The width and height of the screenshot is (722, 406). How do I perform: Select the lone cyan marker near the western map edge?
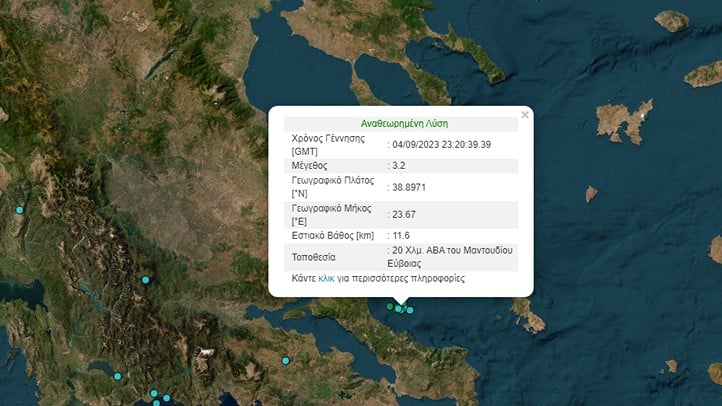tap(19, 210)
